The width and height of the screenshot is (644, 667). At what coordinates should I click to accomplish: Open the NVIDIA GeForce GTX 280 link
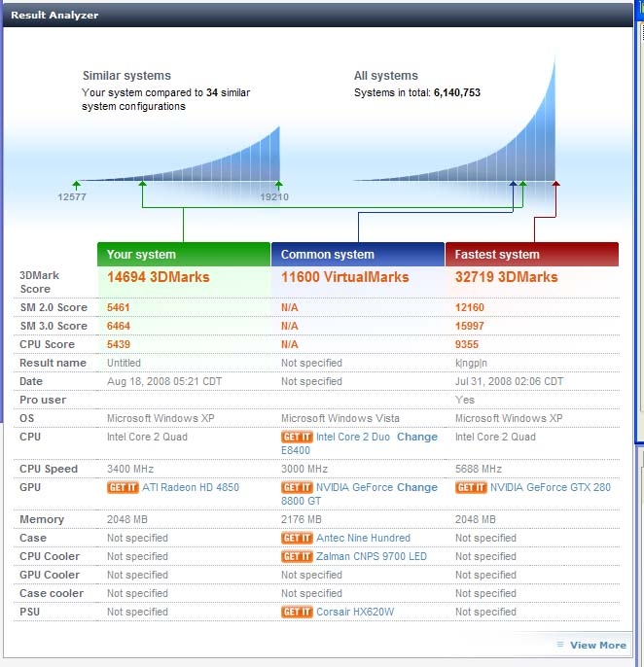(551, 487)
